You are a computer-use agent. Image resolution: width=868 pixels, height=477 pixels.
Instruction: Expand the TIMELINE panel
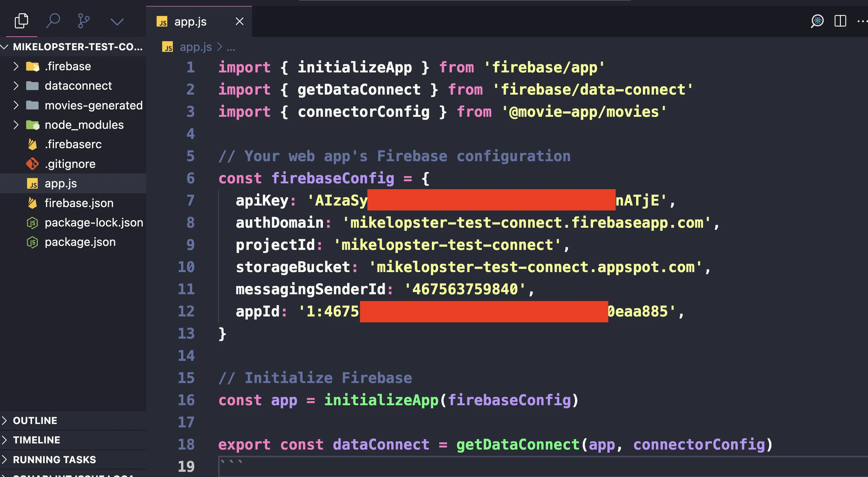(73, 440)
